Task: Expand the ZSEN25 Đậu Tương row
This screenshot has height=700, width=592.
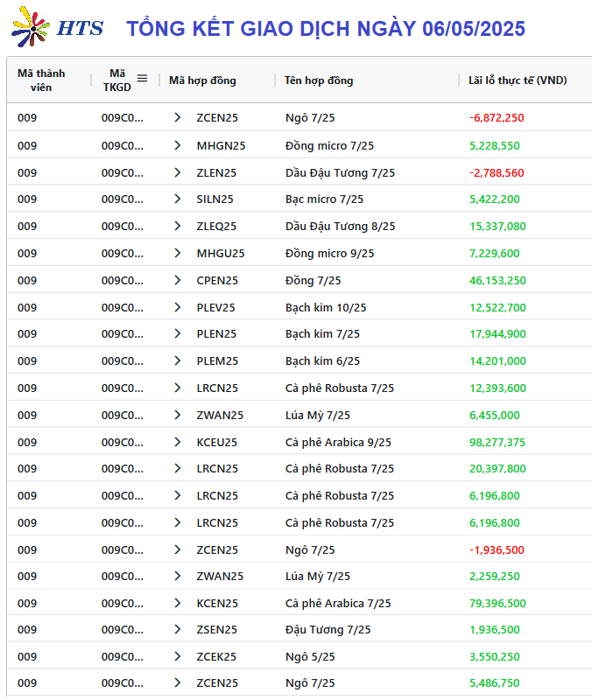Action: 178,630
